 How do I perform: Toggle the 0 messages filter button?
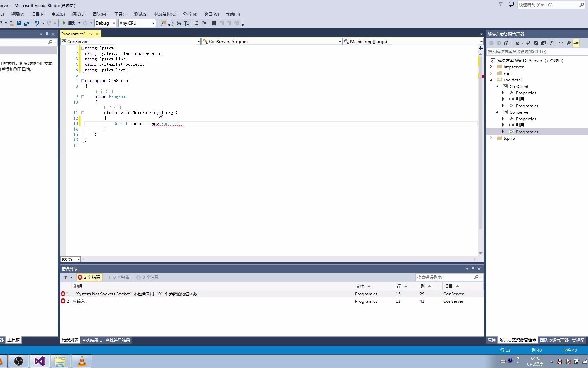click(x=148, y=277)
